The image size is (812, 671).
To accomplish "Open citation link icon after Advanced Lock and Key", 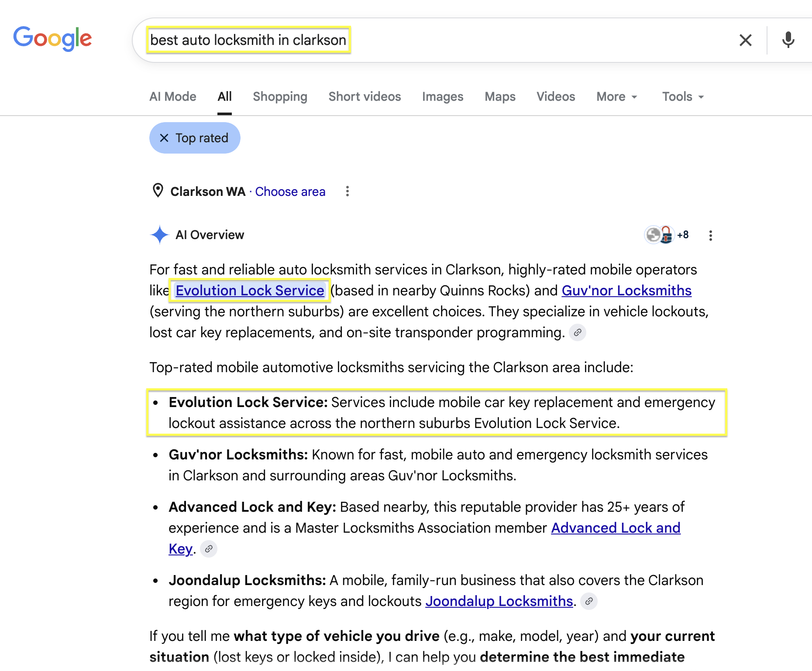I will point(209,549).
